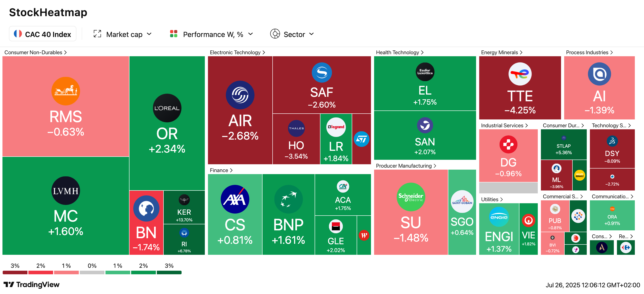This screenshot has height=294, width=644.
Task: Click the STMicroelectronics ST logo tile
Action: 361,139
